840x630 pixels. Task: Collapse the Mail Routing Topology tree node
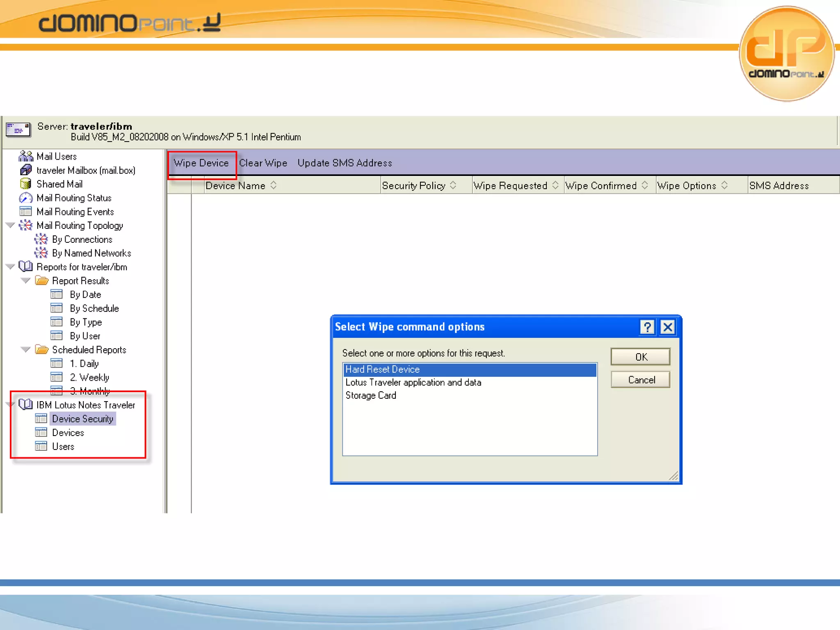pos(10,225)
